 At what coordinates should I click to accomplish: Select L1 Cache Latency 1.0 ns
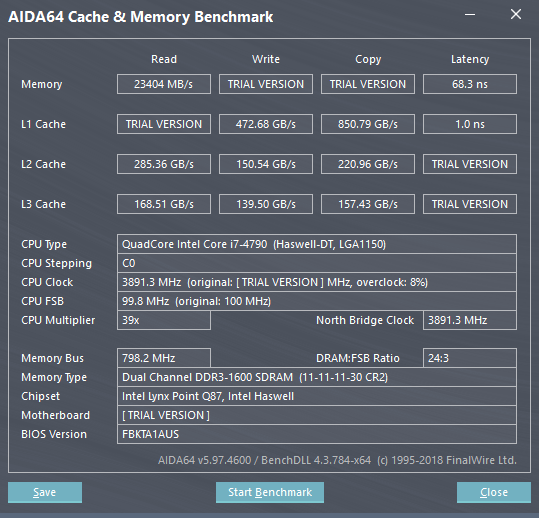point(470,124)
